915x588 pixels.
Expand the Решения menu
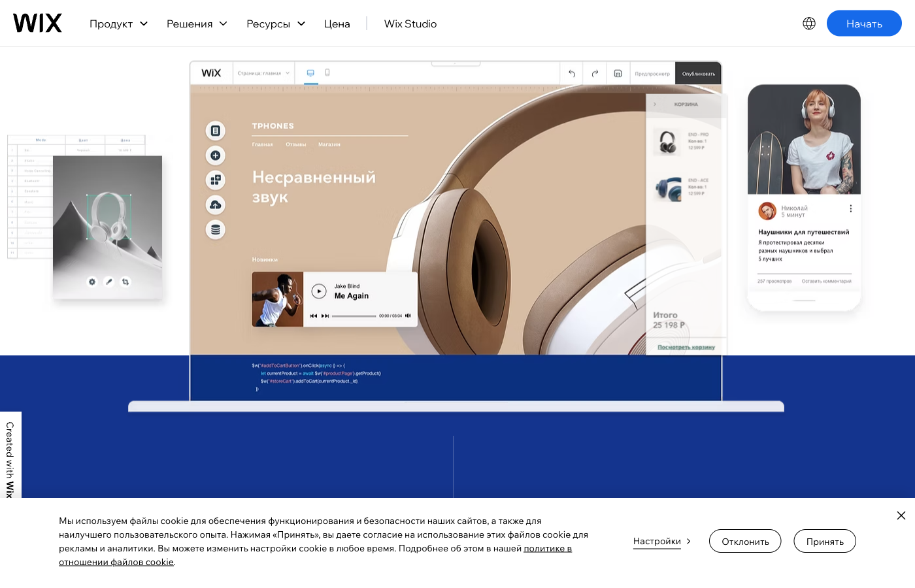pos(197,24)
